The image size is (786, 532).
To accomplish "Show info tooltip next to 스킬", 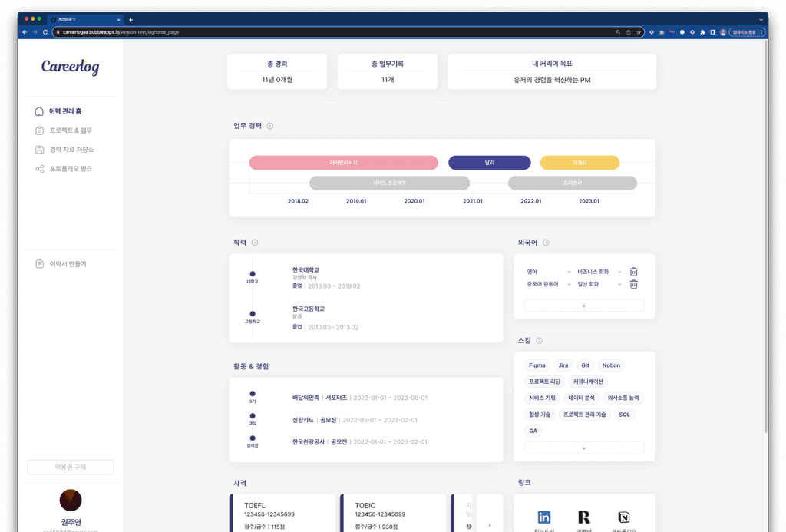I will (x=539, y=340).
